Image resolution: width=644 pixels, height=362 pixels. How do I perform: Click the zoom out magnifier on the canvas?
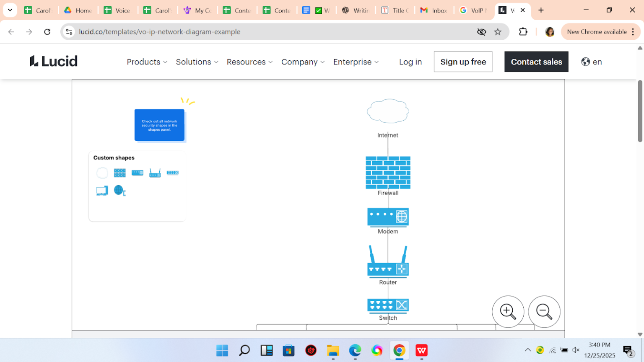point(544,311)
